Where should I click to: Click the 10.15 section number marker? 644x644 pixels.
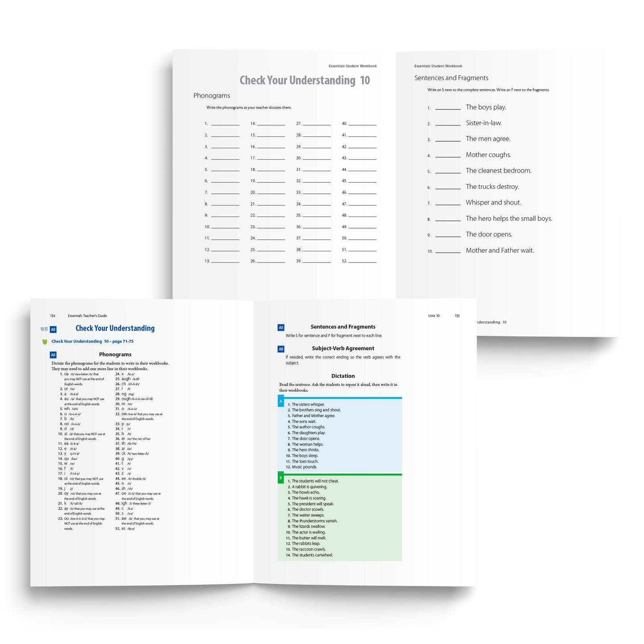(x=44, y=329)
